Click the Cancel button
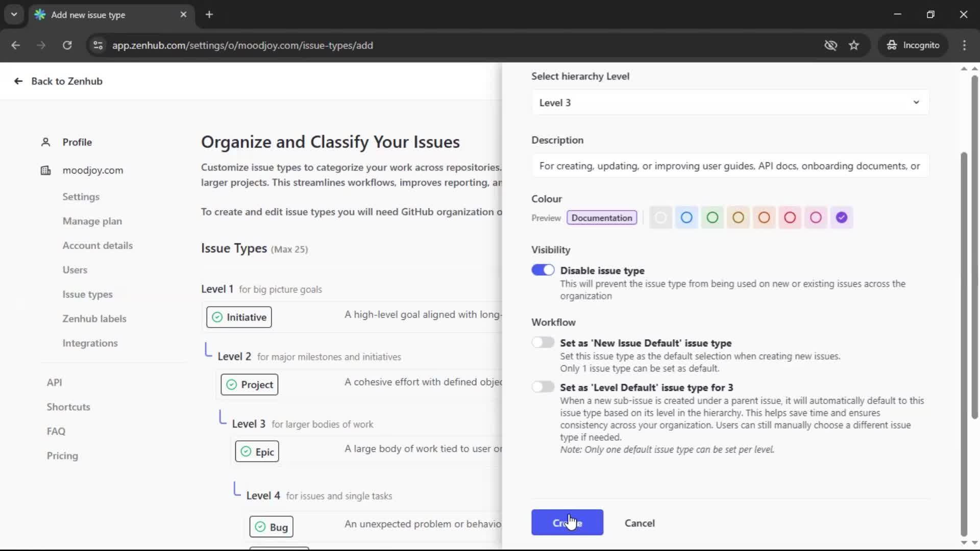 pyautogui.click(x=640, y=523)
